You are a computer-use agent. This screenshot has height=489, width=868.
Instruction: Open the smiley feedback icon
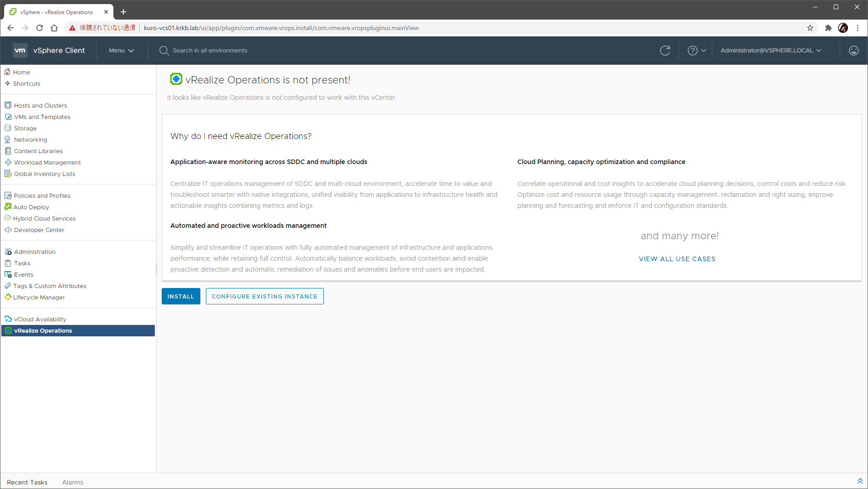pyautogui.click(x=853, y=51)
